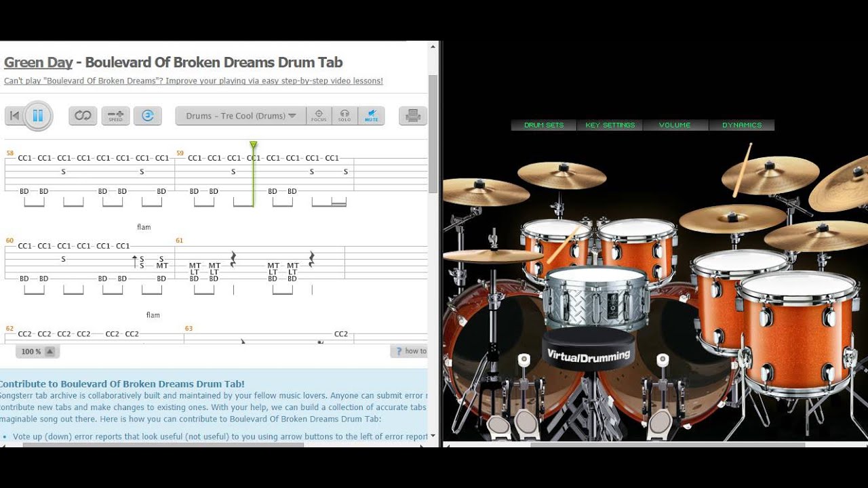868x488 pixels.
Task: Click the VirtualDrumming drum throne
Action: 589,350
